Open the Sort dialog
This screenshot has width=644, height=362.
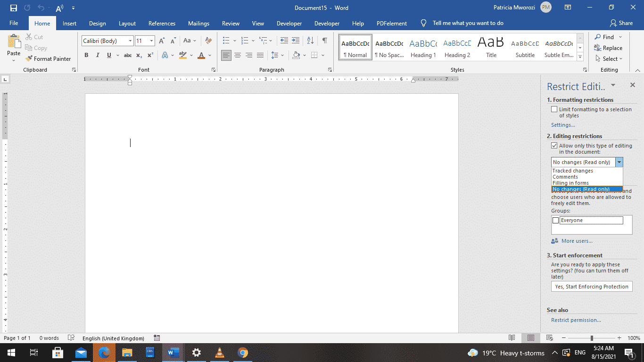tap(309, 41)
